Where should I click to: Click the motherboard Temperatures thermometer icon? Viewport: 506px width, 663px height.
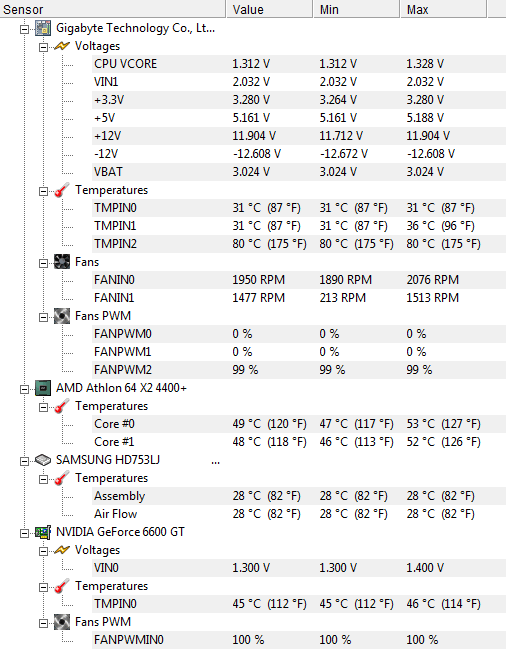point(62,190)
